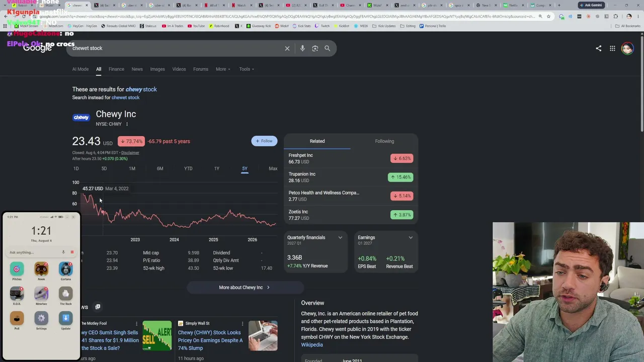Clear the search box with the X icon
This screenshot has height=362, width=644.
(x=287, y=48)
